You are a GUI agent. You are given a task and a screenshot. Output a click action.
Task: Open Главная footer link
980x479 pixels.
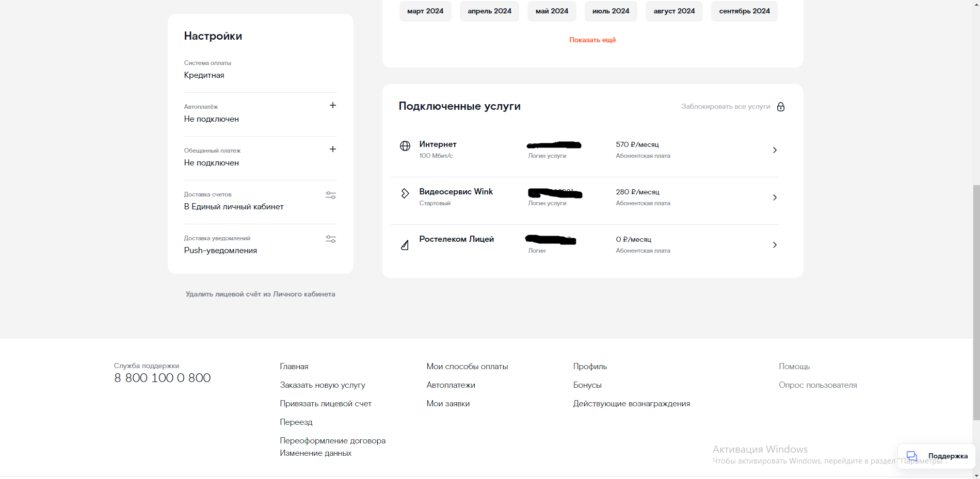[294, 367]
